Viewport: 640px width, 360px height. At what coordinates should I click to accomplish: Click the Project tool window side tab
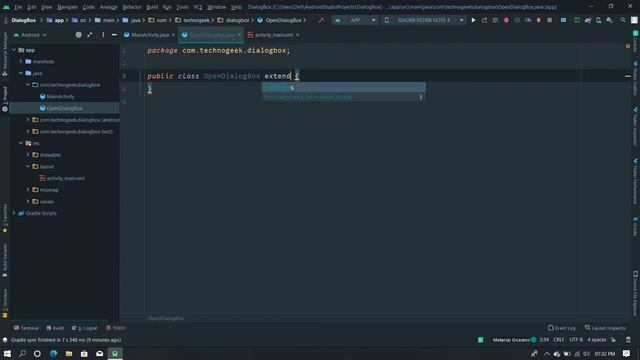click(x=5, y=98)
